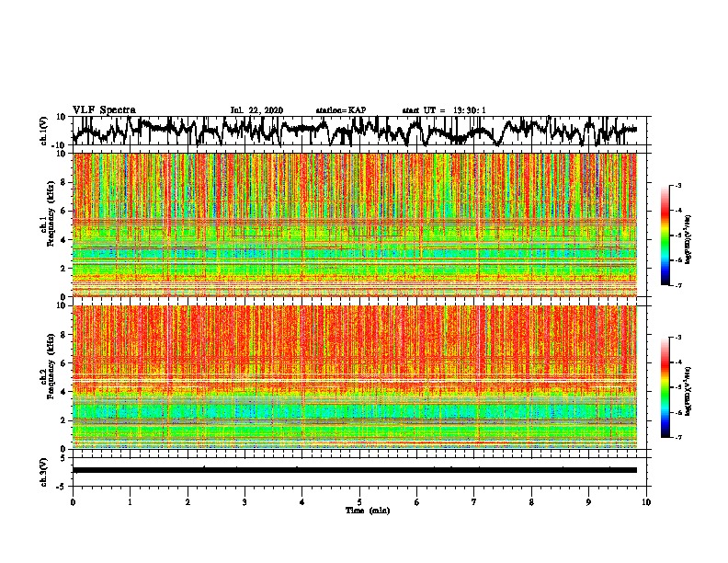Viewport: 728px width, 563px height.
Task: Click the time axis end label "10"
Action: tap(646, 502)
